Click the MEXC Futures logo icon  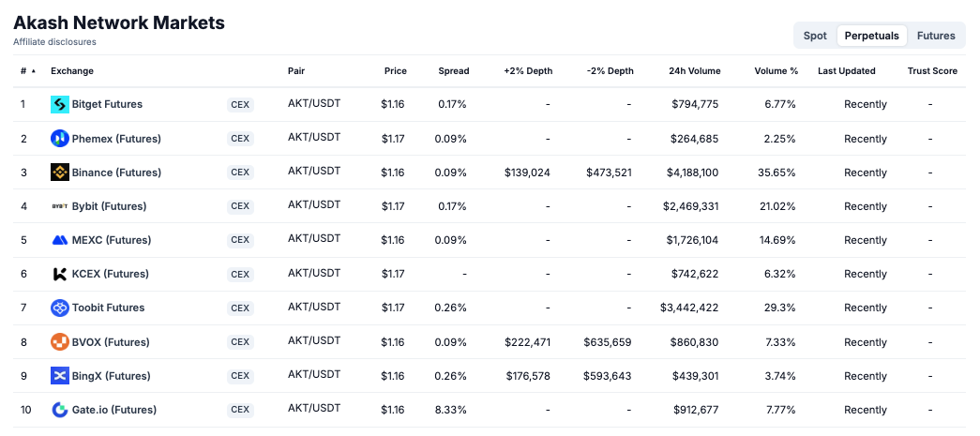60,240
